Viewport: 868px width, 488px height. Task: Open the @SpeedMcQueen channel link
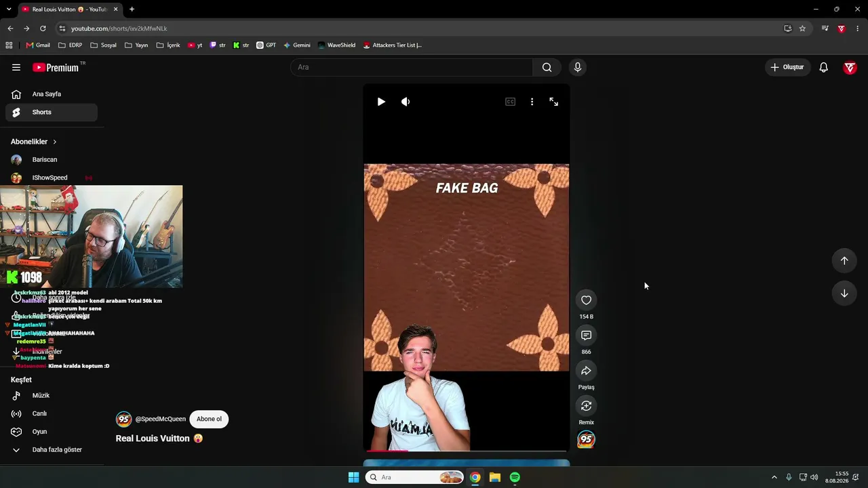pyautogui.click(x=161, y=419)
